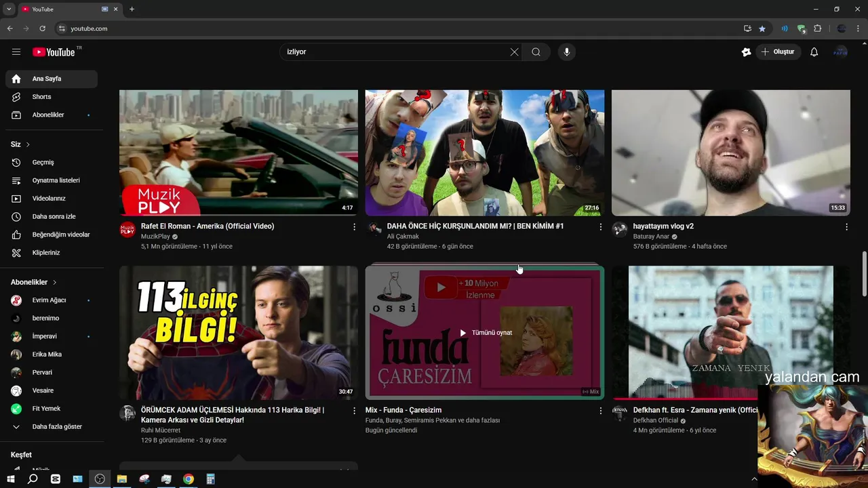Open options menu for hayattayım vlog v2
Viewport: 868px width, 488px height.
point(846,227)
